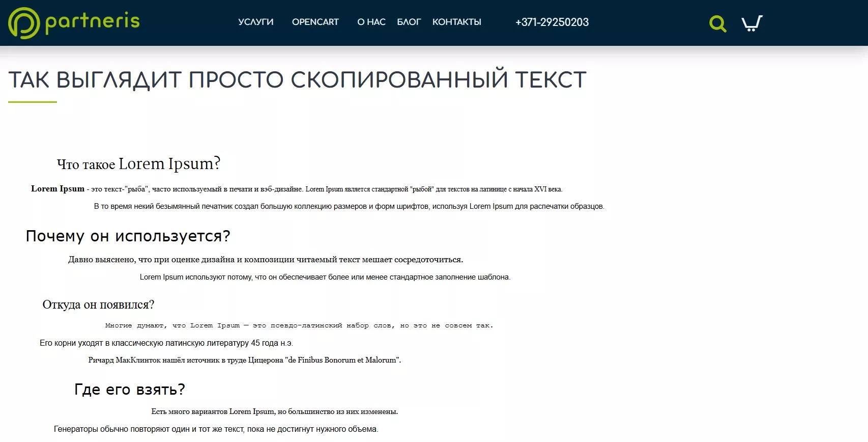This screenshot has height=442, width=868.
Task: Click the heading 'Что такое Lorem Ipsum?'
Action: tap(138, 164)
